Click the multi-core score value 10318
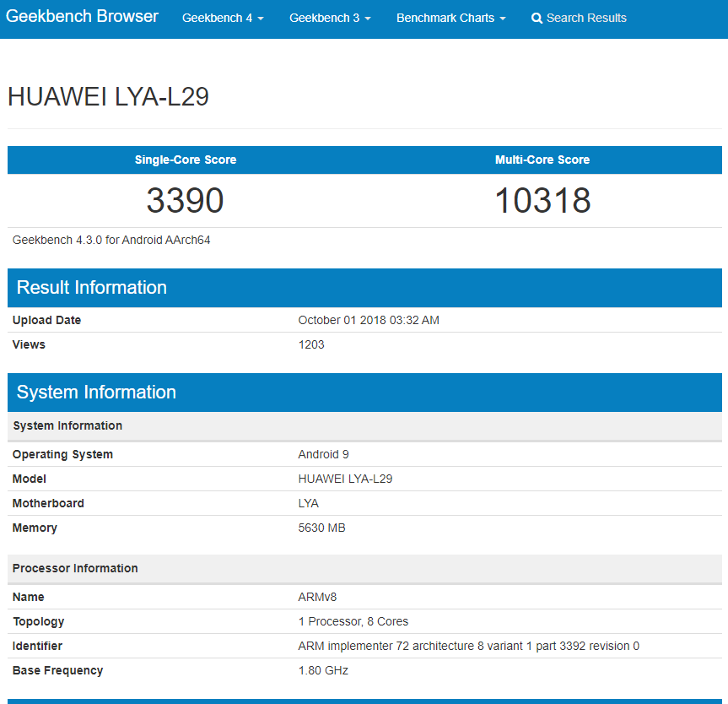728x704 pixels. 542,201
